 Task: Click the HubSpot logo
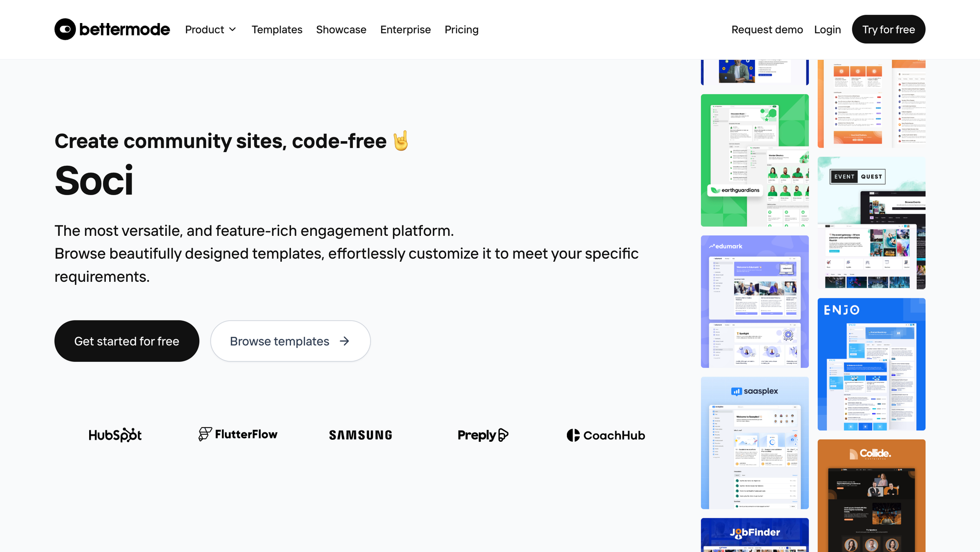(x=115, y=435)
